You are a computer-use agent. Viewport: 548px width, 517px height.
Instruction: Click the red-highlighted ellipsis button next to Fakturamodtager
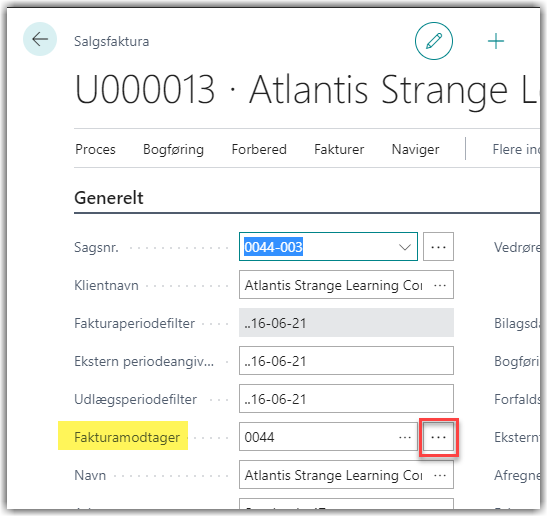coord(439,437)
